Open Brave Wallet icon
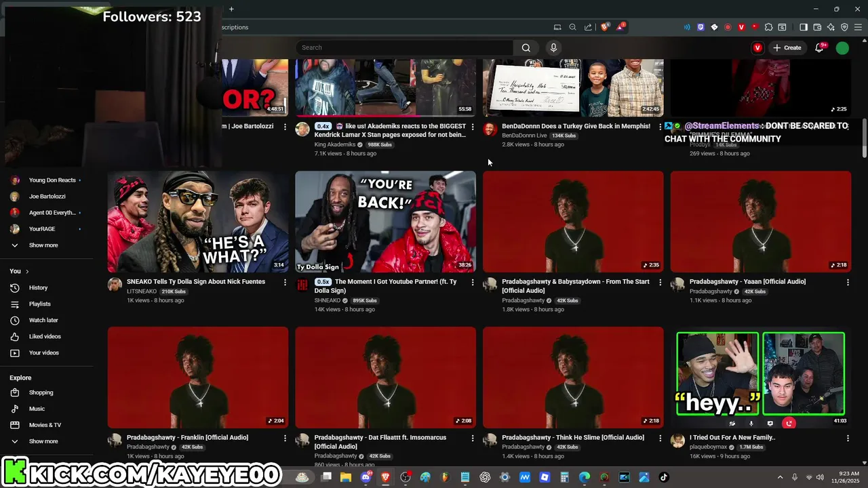This screenshot has width=868, height=488. click(817, 27)
